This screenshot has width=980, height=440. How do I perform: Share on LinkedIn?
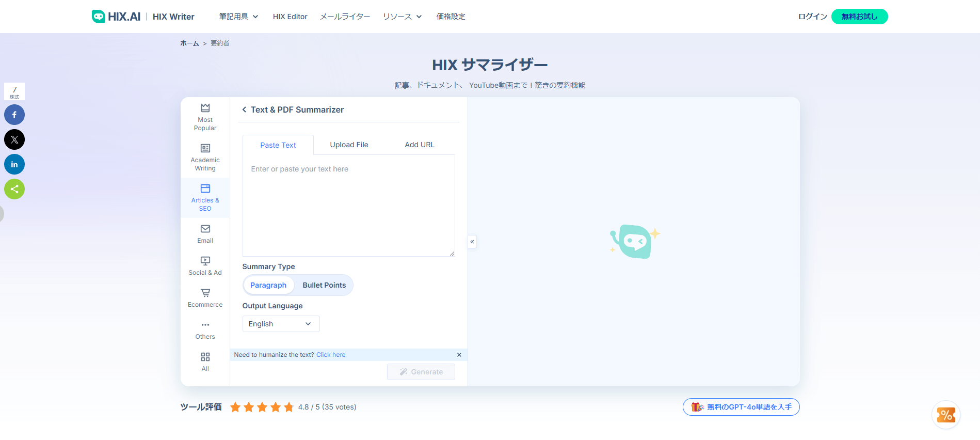[14, 164]
